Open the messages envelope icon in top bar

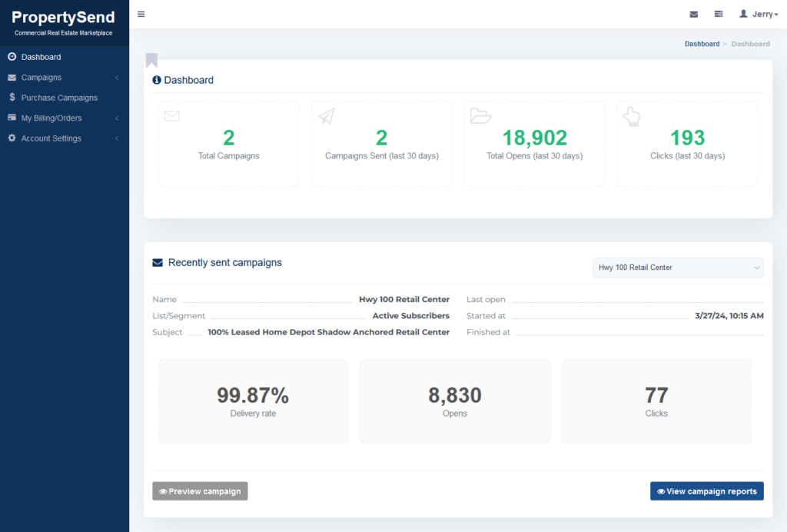(x=694, y=13)
